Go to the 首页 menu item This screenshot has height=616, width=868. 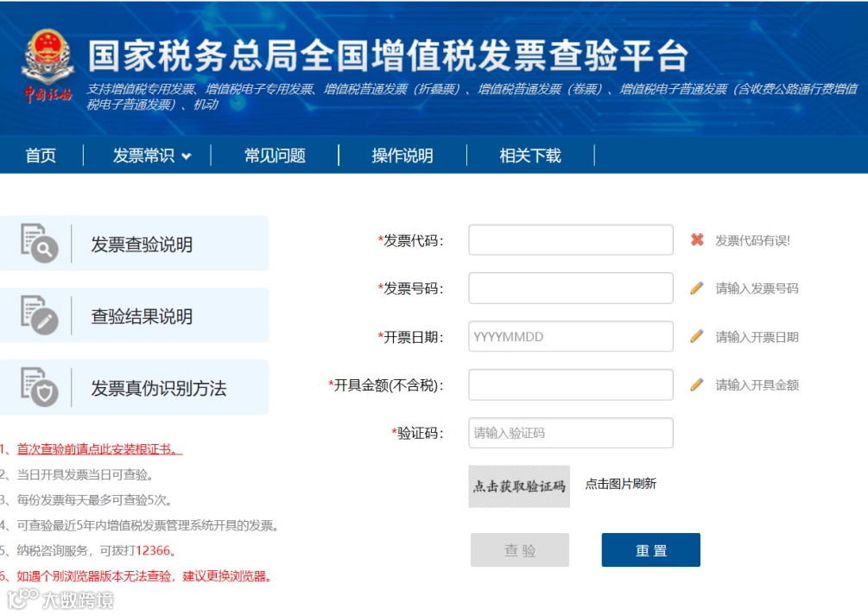click(41, 156)
